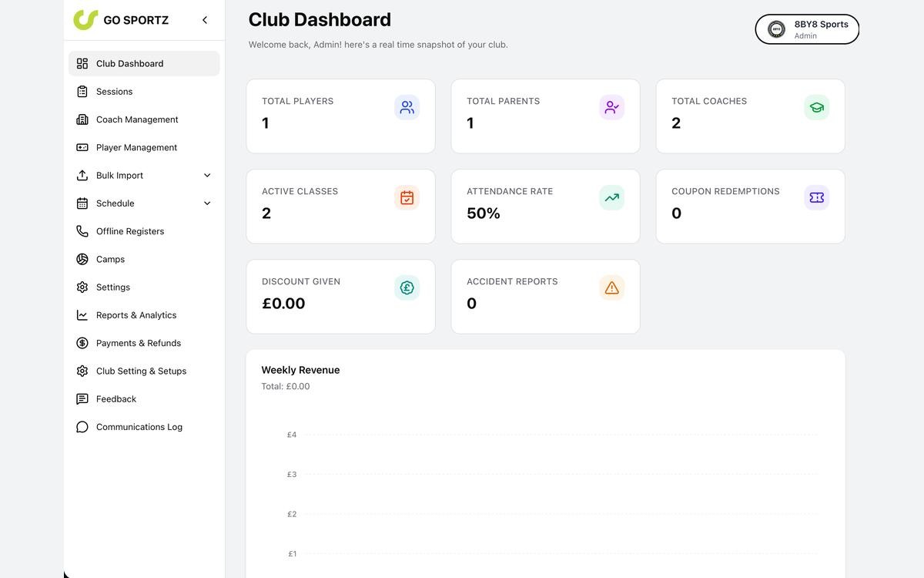The image size is (924, 578).
Task: Click the Total Coaches graduation cap icon
Action: click(x=816, y=107)
